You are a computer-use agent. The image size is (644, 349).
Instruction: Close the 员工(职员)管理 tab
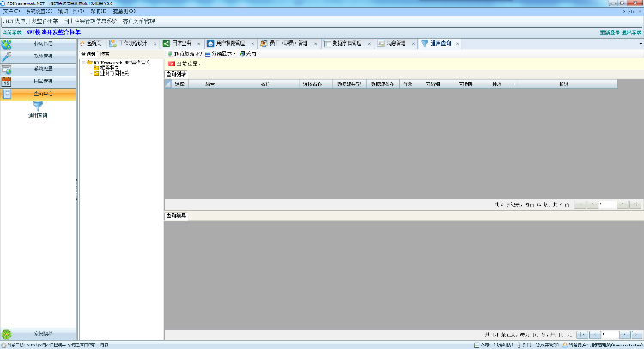tap(315, 44)
